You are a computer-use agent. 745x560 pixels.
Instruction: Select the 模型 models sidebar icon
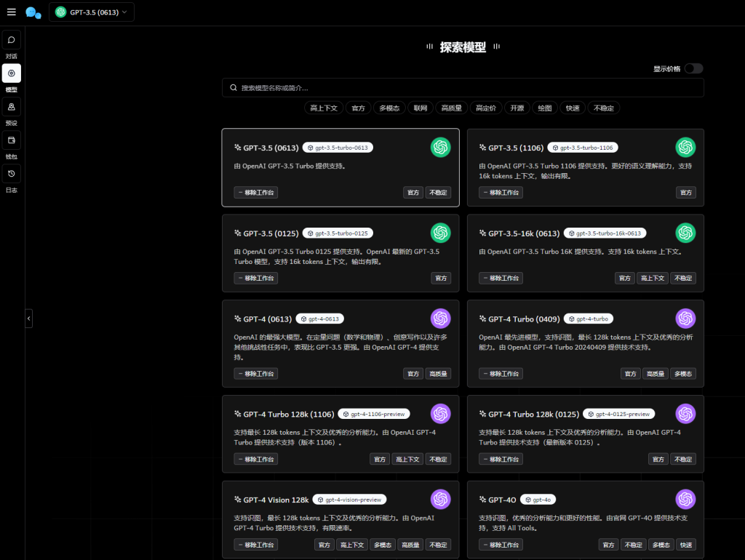[x=12, y=73]
